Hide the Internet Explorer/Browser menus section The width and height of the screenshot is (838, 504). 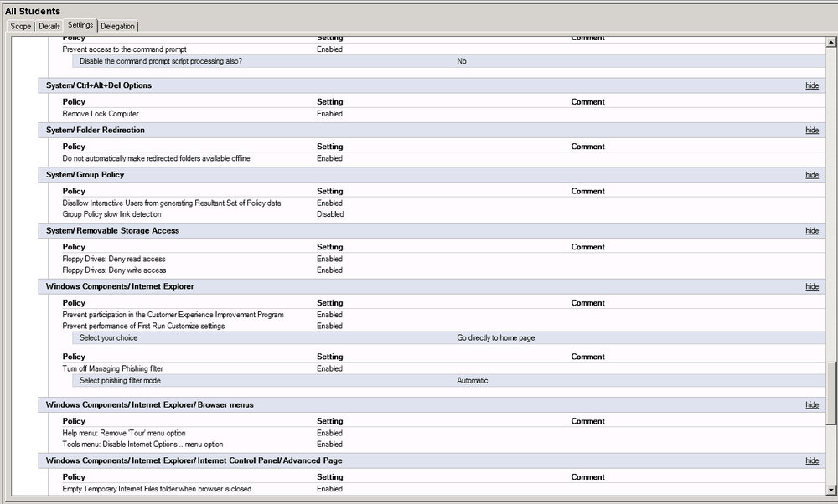click(812, 405)
